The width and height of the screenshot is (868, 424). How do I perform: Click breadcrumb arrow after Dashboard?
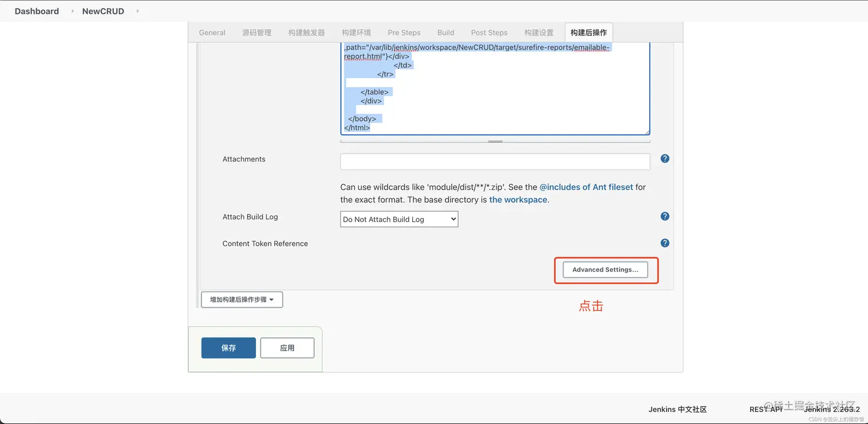[x=72, y=11]
